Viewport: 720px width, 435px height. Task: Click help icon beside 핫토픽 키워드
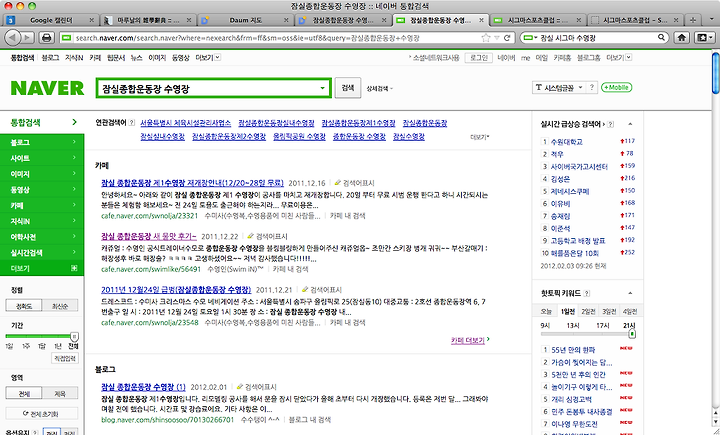coord(587,293)
